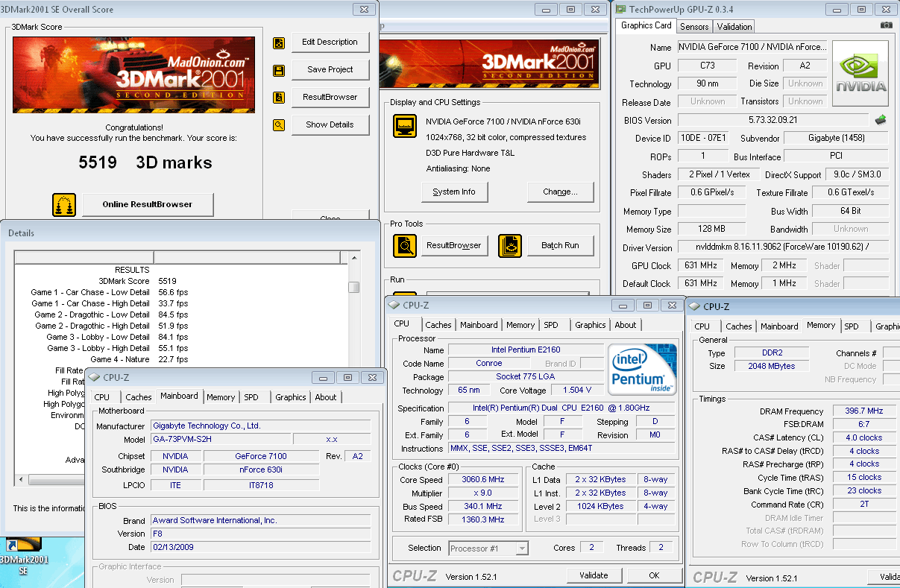This screenshot has width=900, height=588.
Task: Click the Core Speed value 3060.6 MHz
Action: pos(485,480)
